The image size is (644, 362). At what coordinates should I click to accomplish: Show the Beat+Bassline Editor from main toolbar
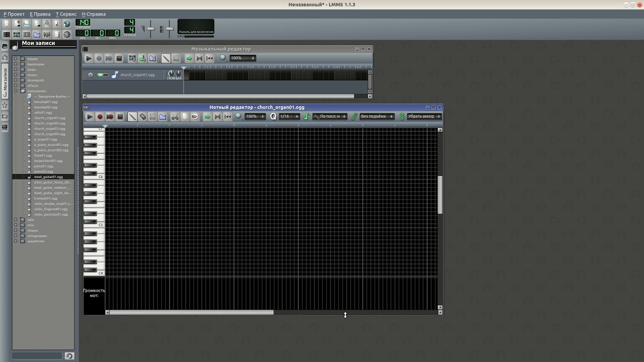click(x=17, y=34)
